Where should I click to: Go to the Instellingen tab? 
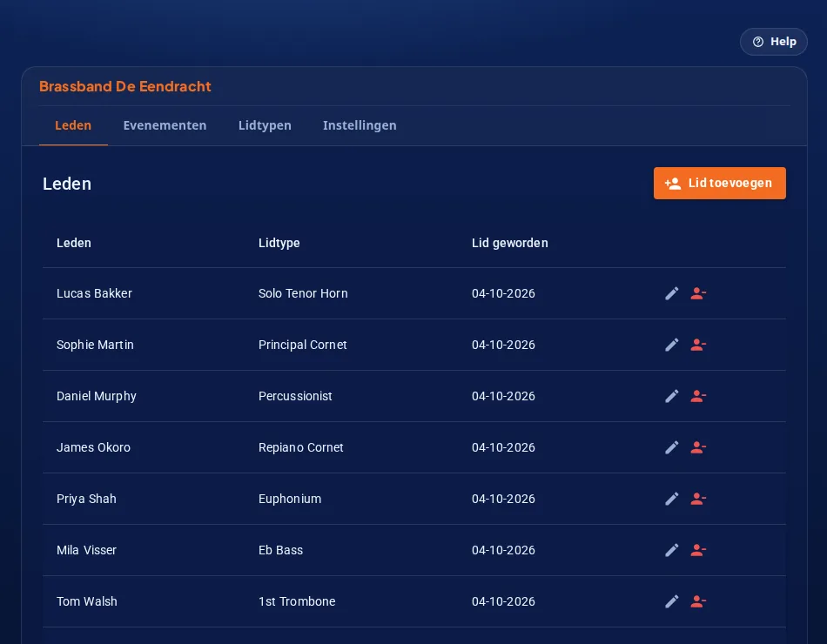(x=360, y=125)
